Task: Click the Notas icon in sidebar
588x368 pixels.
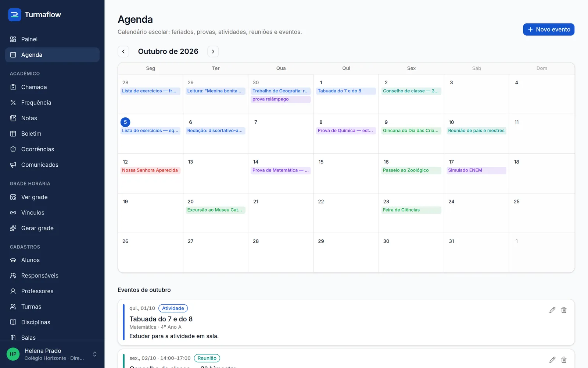Action: click(x=13, y=118)
